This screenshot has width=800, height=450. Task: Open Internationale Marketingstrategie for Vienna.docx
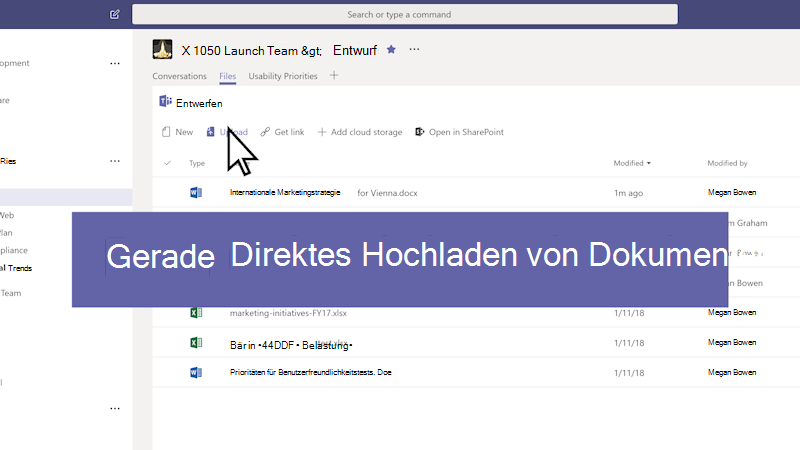point(323,192)
